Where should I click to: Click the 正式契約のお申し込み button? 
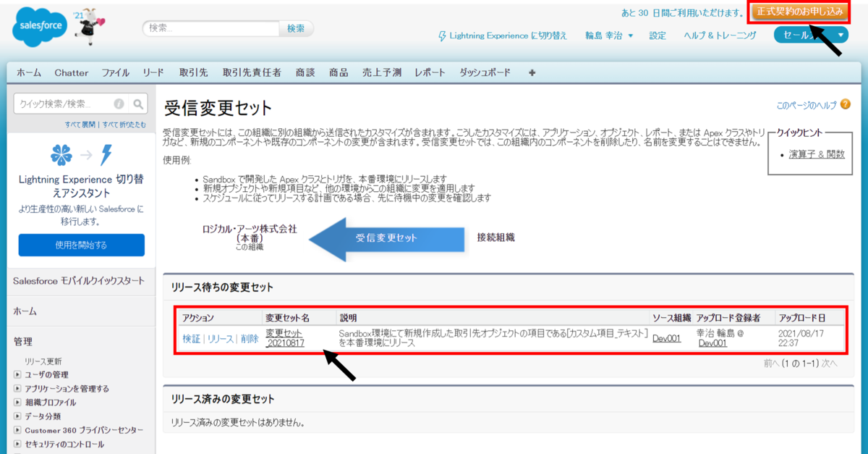tap(800, 12)
